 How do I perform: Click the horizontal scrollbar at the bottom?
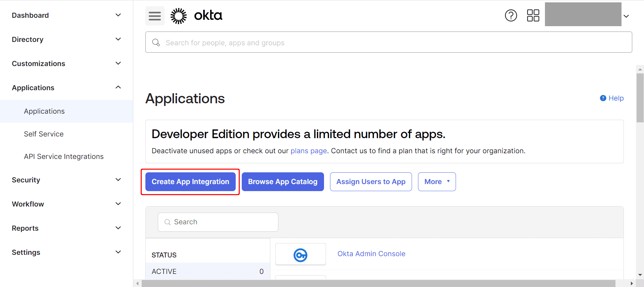tap(378, 283)
